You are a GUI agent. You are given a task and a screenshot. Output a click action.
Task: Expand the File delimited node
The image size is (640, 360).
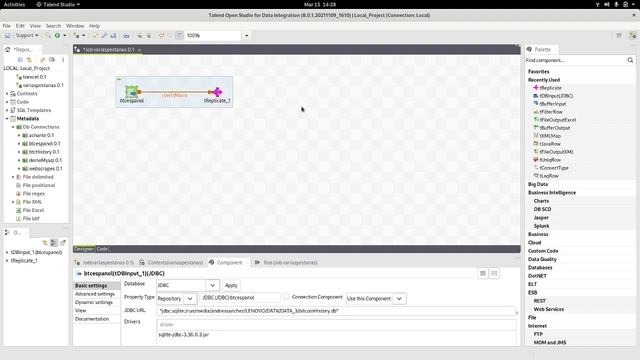tap(13, 177)
